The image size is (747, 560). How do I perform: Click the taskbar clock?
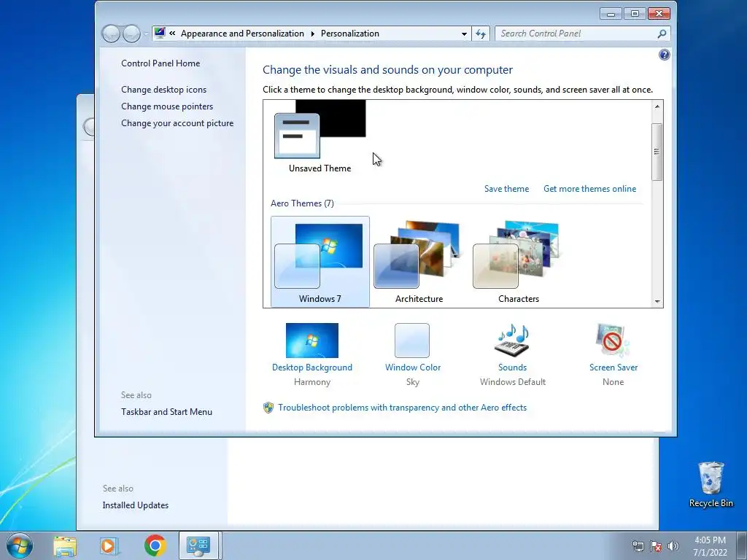pos(710,546)
